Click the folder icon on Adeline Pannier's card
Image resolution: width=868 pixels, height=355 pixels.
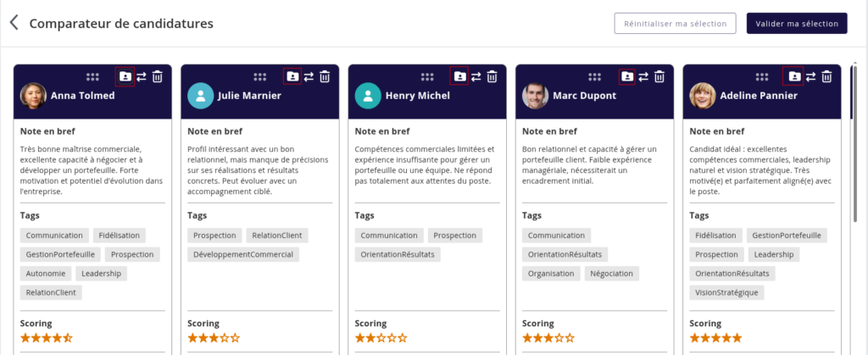794,76
